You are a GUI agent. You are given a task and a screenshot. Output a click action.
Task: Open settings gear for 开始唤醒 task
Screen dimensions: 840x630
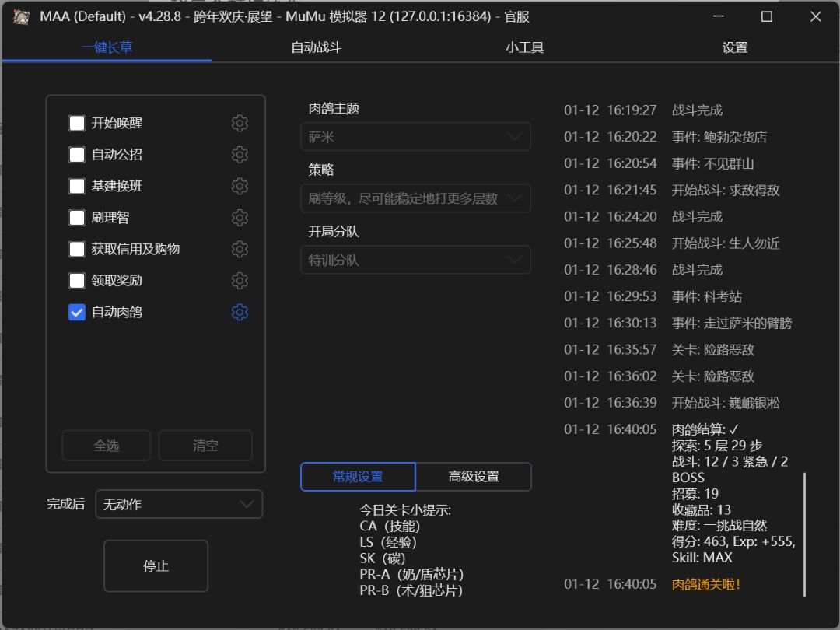click(240, 123)
